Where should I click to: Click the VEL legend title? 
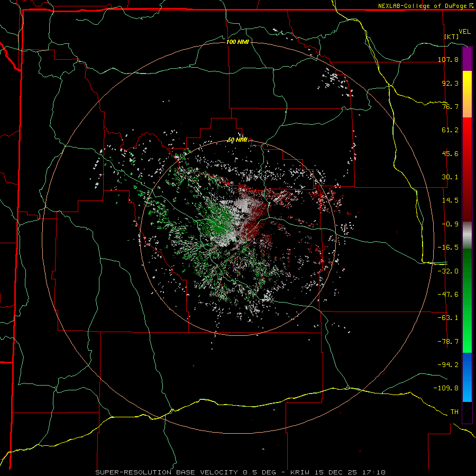[x=464, y=32]
